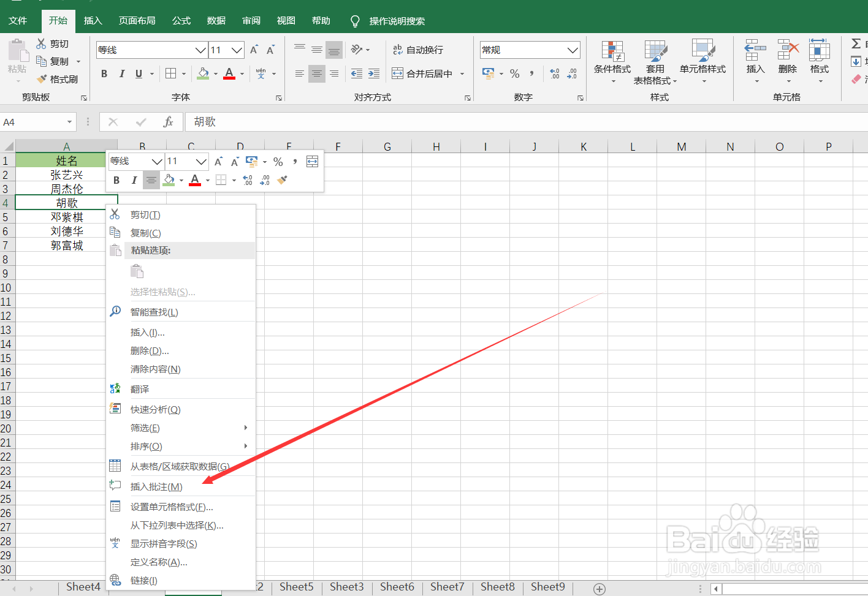Viewport: 868px width, 596px height.
Task: Apply percent style in number group
Action: (x=515, y=74)
